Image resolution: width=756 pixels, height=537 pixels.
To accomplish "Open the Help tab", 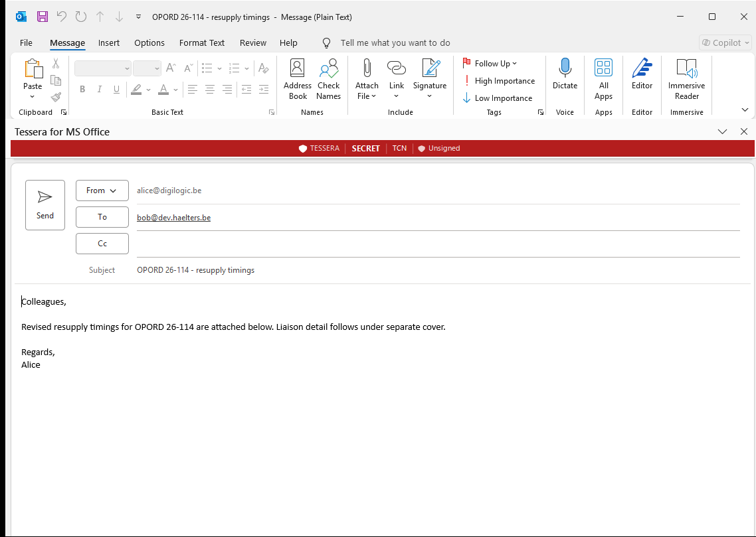I will click(x=288, y=43).
